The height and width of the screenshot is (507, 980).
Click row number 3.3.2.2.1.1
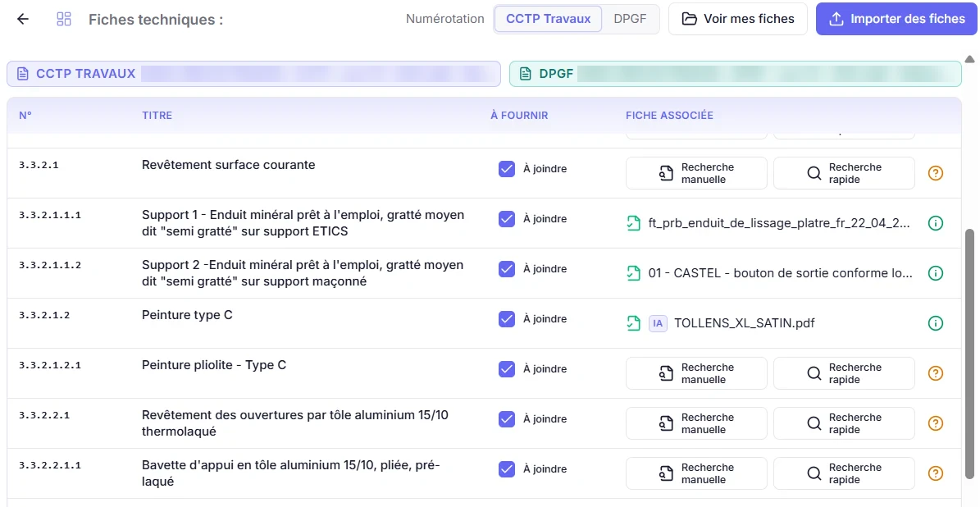pyautogui.click(x=50, y=466)
